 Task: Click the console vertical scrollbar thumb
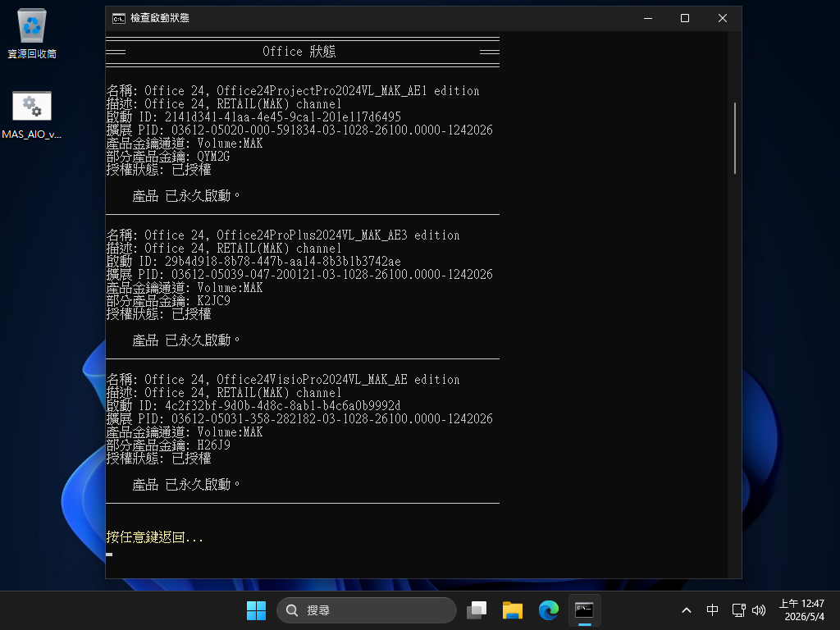click(734, 138)
